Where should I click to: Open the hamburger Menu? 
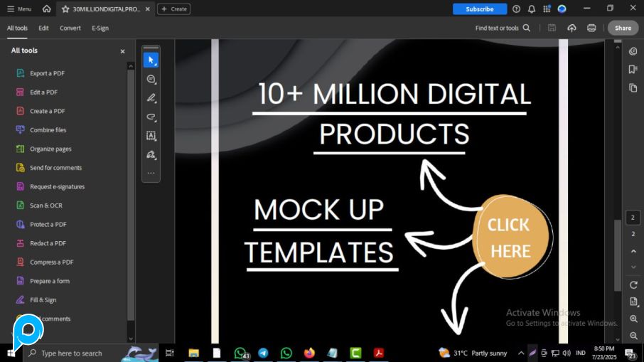point(19,9)
